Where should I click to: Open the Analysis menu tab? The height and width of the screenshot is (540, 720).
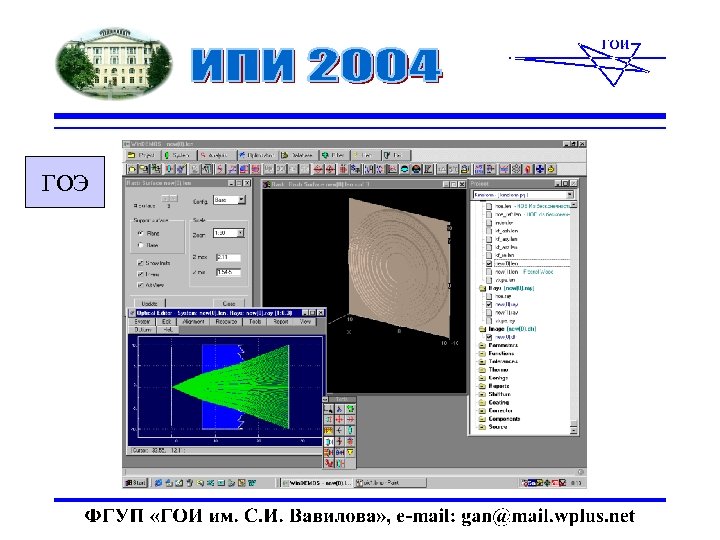pyautogui.click(x=217, y=155)
